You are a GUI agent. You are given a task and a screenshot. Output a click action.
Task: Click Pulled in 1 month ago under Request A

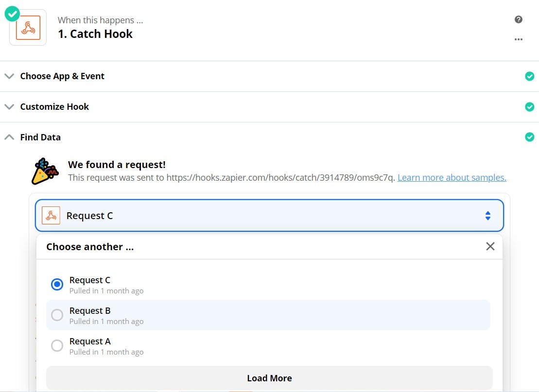coord(106,352)
